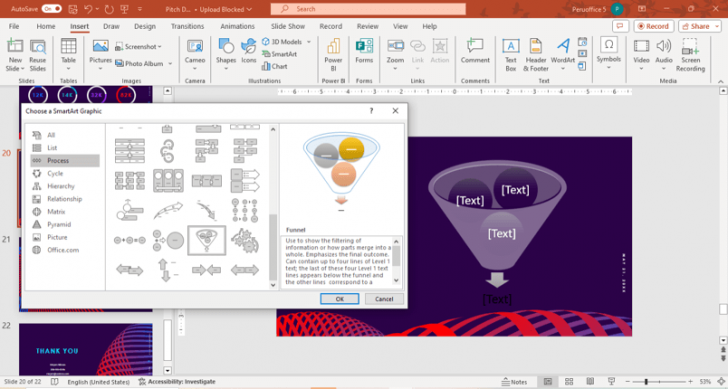This screenshot has height=389, width=728.
Task: Select the THANK YOU slide 22 thumbnail
Action: coord(85,349)
